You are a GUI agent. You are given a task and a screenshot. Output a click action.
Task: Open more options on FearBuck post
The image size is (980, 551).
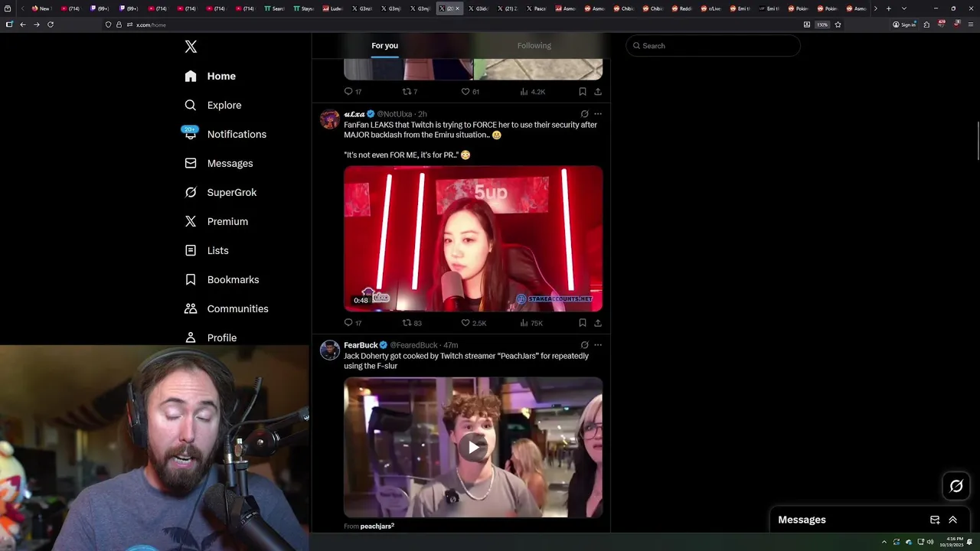598,345
